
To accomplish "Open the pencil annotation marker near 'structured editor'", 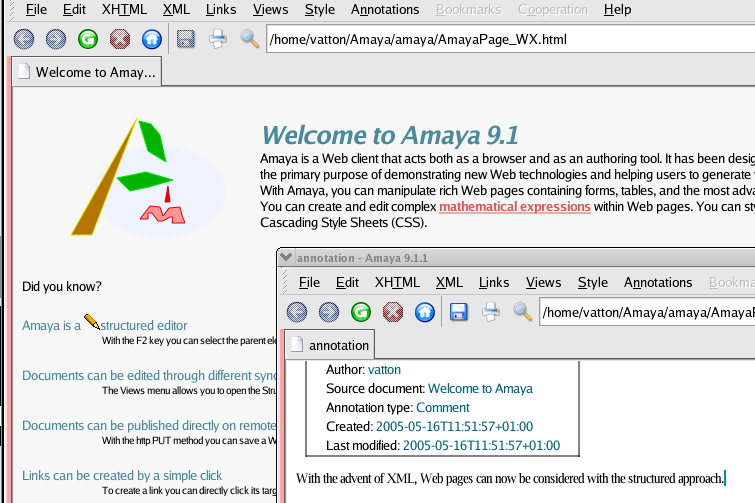I will point(91,322).
